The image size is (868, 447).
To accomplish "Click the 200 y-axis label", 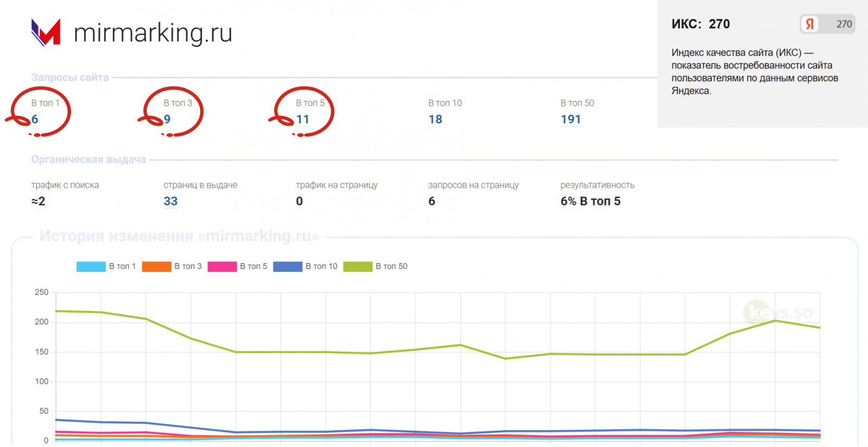I will click(42, 322).
